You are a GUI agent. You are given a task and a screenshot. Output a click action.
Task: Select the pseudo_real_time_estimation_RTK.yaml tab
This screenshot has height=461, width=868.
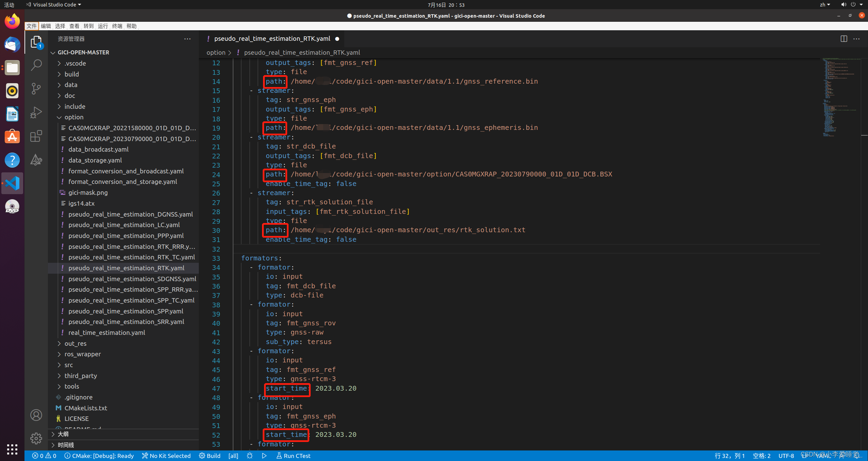(x=272, y=38)
